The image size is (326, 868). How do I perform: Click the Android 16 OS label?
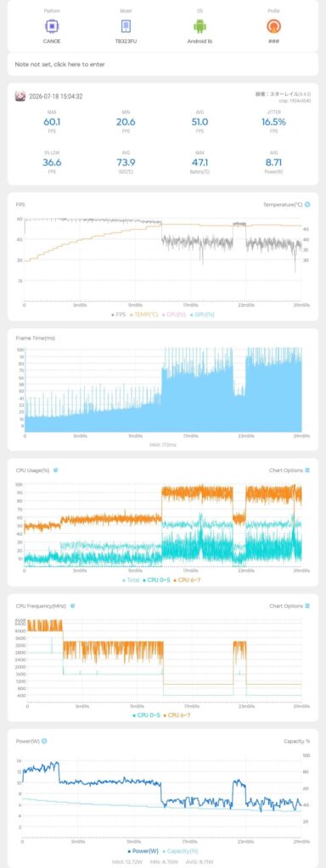200,41
